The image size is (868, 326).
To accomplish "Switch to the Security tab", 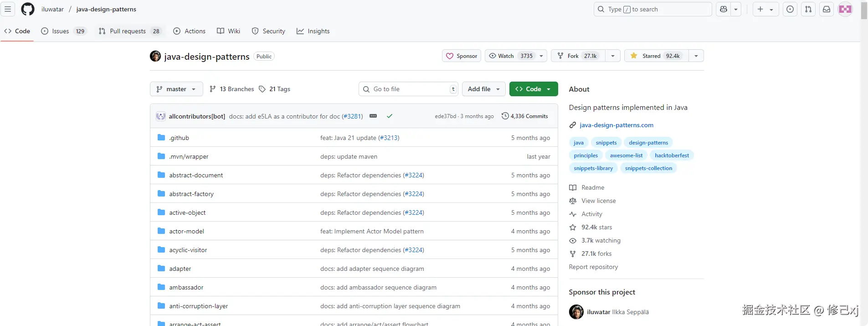I will pyautogui.click(x=269, y=31).
